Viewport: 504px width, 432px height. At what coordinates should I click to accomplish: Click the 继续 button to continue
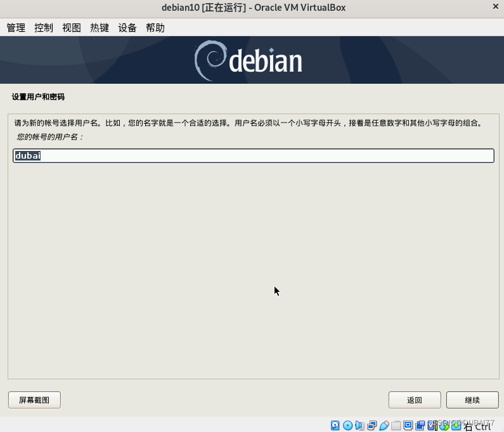(472, 400)
